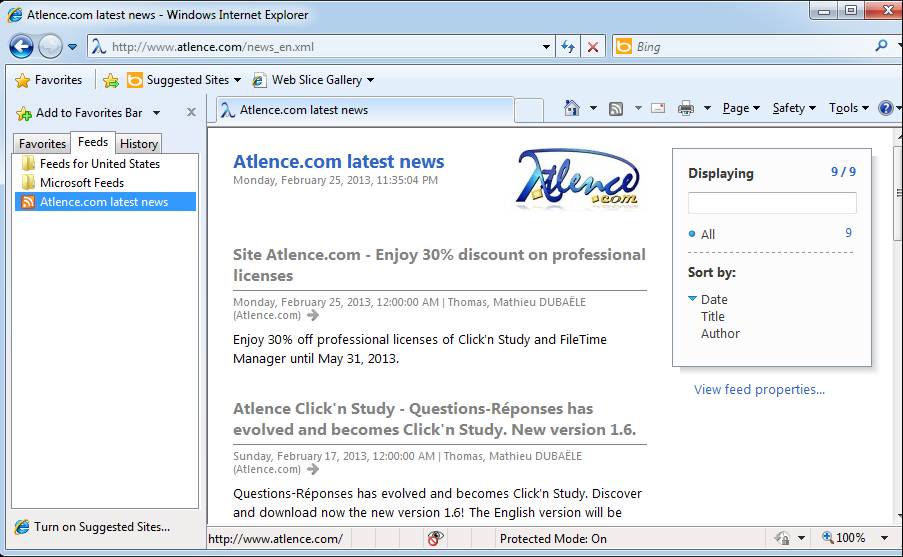903x557 pixels.
Task: Close the Favorites Center panel
Action: 191,112
